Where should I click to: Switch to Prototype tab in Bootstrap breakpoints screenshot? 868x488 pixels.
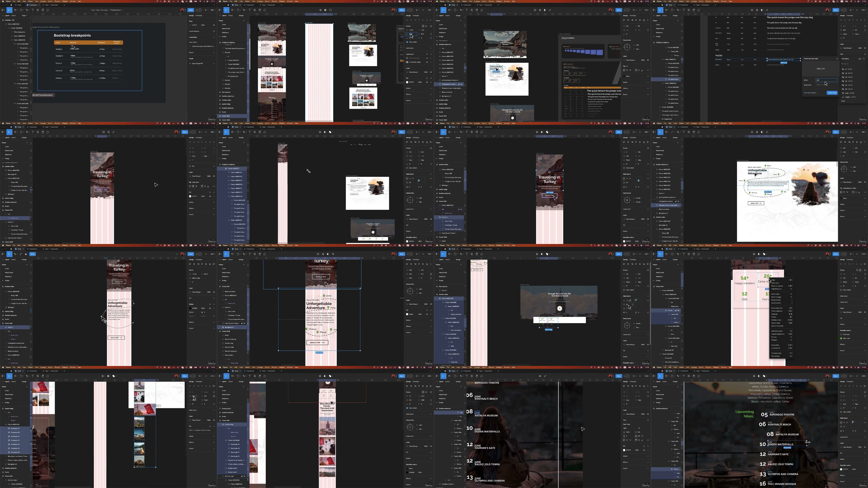coord(199,15)
